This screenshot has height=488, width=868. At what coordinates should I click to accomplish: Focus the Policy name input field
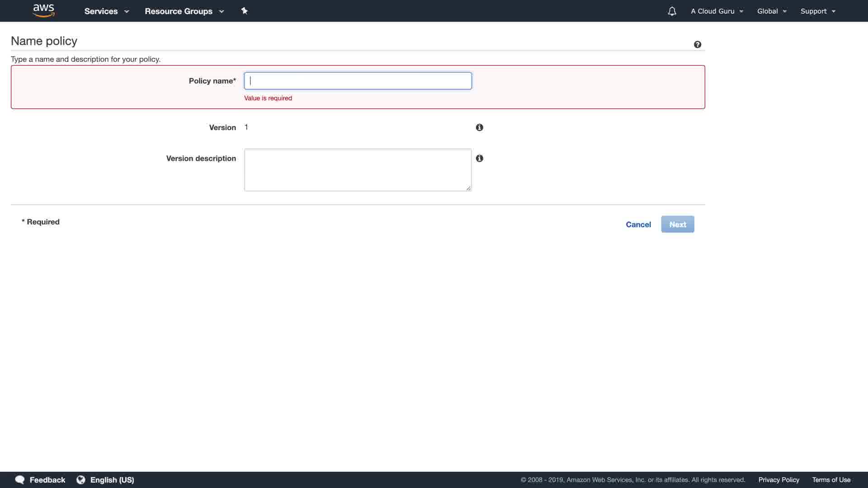(x=358, y=81)
